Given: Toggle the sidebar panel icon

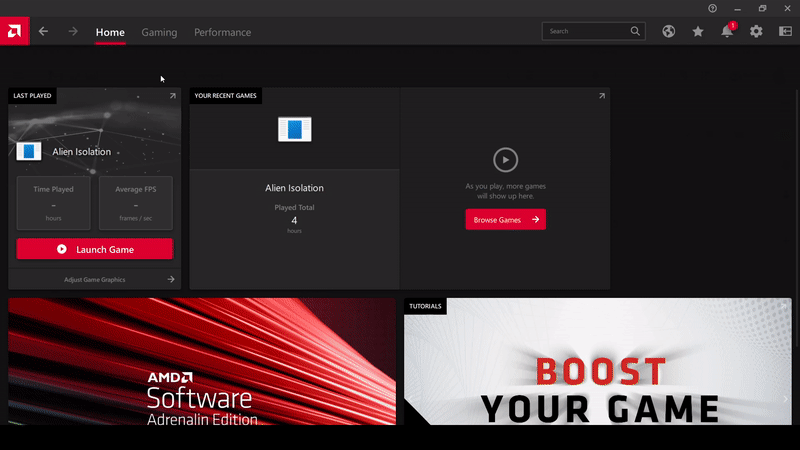Looking at the screenshot, I should point(785,31).
